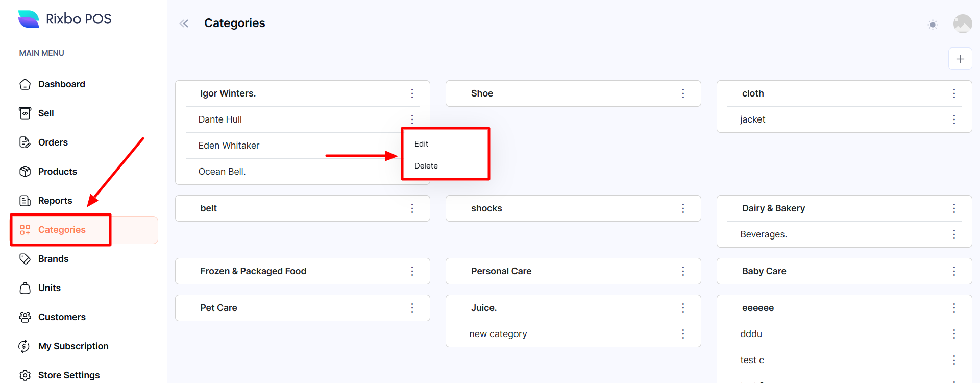Click My Subscription dollar icon

(x=24, y=346)
